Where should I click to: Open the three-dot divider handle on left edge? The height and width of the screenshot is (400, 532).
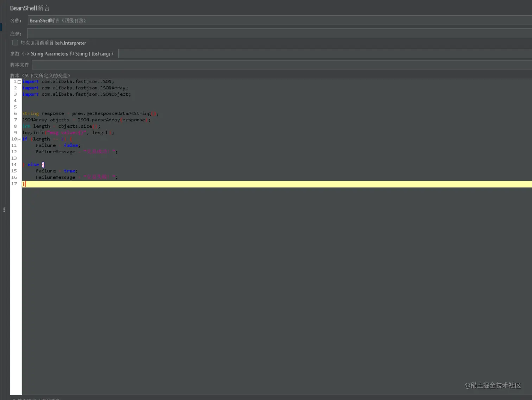(x=4, y=210)
